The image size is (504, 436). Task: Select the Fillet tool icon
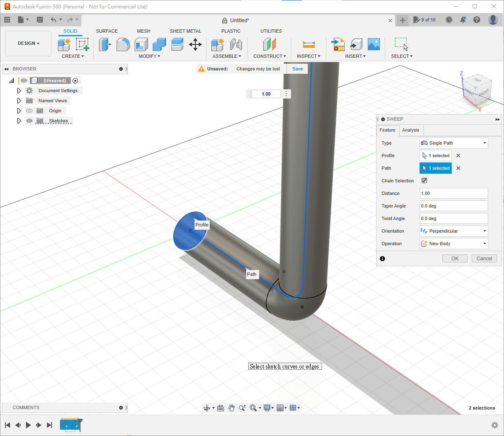(123, 44)
